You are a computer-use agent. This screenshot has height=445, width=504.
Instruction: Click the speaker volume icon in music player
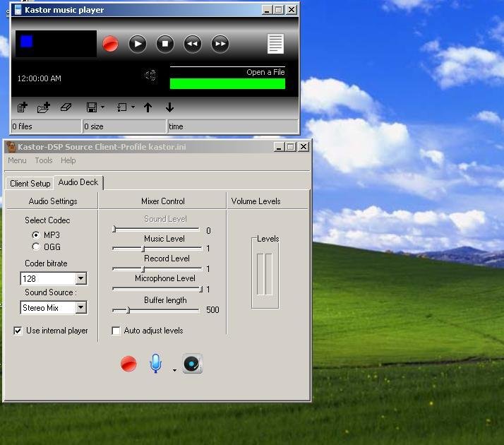[x=150, y=76]
